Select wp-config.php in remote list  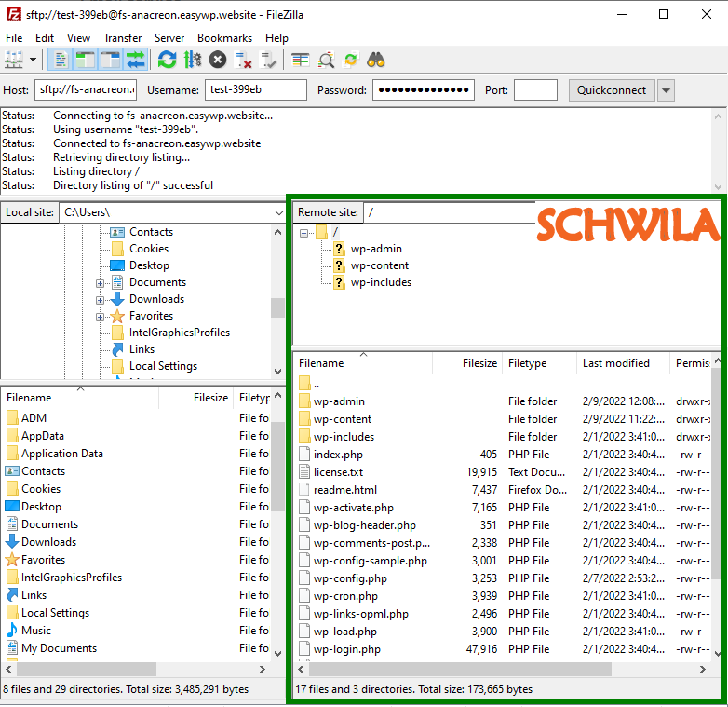tap(350, 578)
